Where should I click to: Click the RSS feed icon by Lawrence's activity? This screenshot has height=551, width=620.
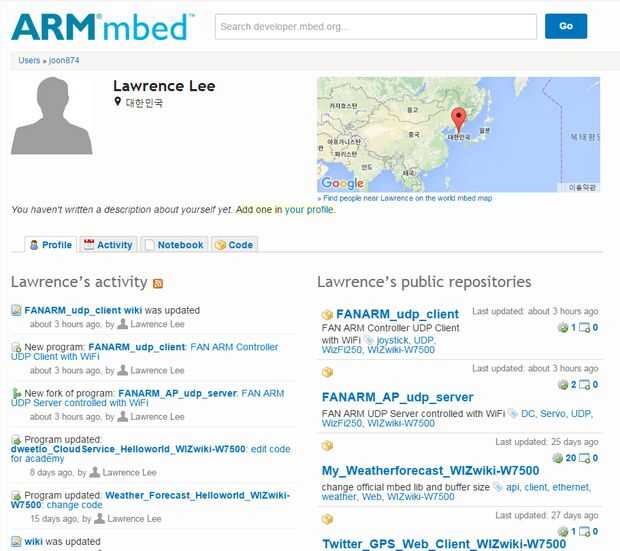[158, 283]
